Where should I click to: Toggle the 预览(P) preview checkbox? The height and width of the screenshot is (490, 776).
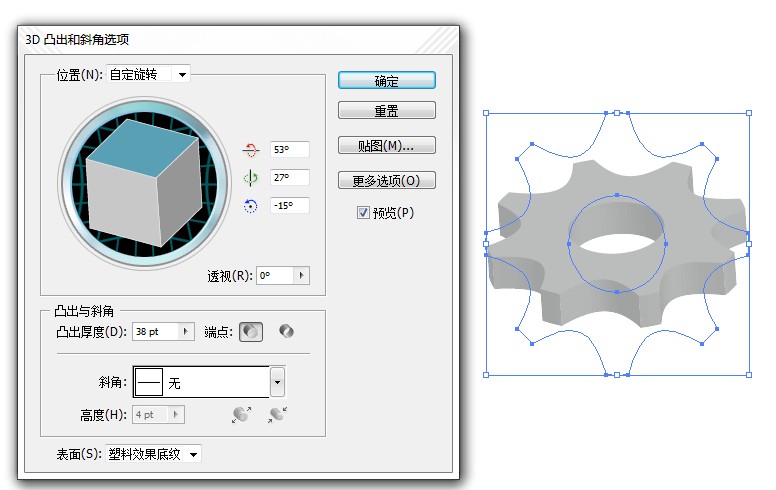coord(363,213)
